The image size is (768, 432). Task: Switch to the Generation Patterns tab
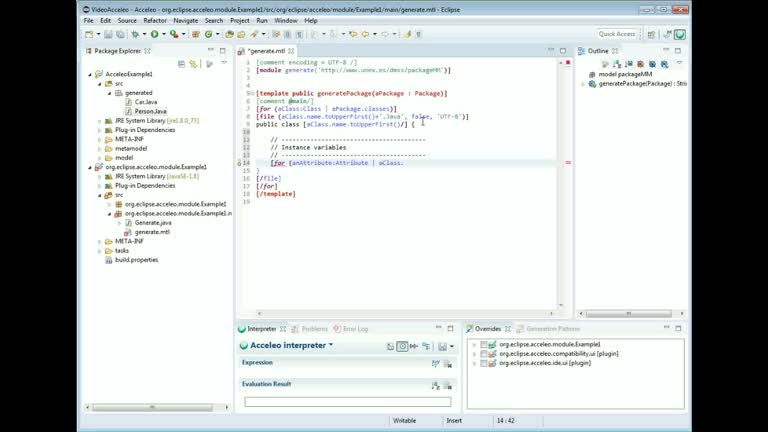tap(548, 329)
